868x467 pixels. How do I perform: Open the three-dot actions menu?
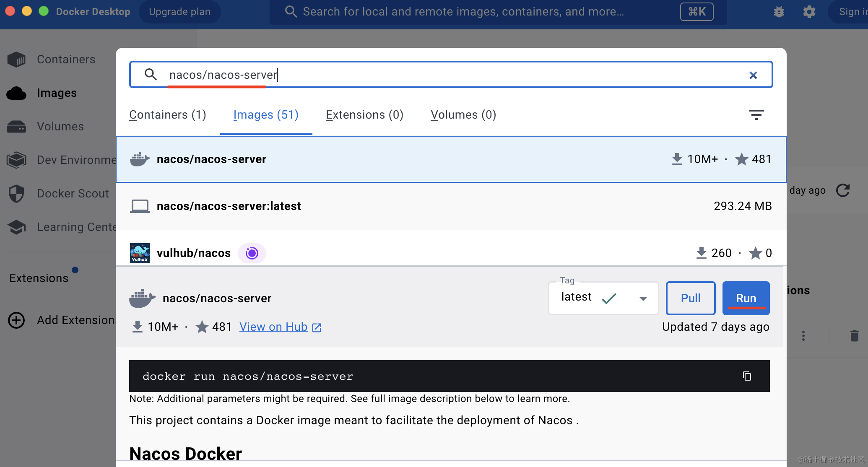tap(803, 336)
